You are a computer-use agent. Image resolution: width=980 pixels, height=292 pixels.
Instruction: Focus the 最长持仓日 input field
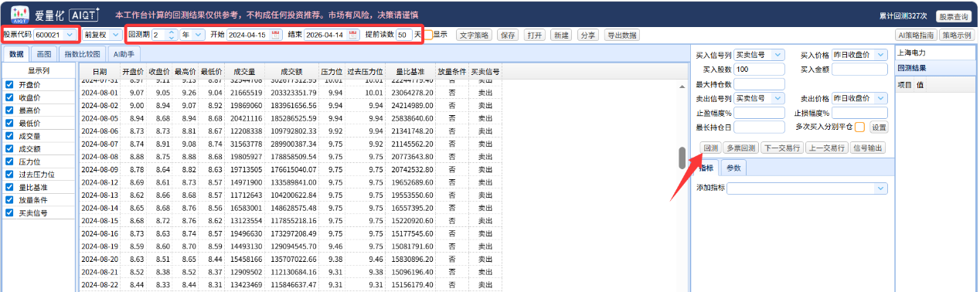pyautogui.click(x=759, y=127)
